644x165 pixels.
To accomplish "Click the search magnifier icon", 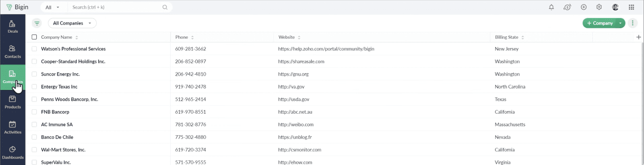I will pyautogui.click(x=165, y=7).
